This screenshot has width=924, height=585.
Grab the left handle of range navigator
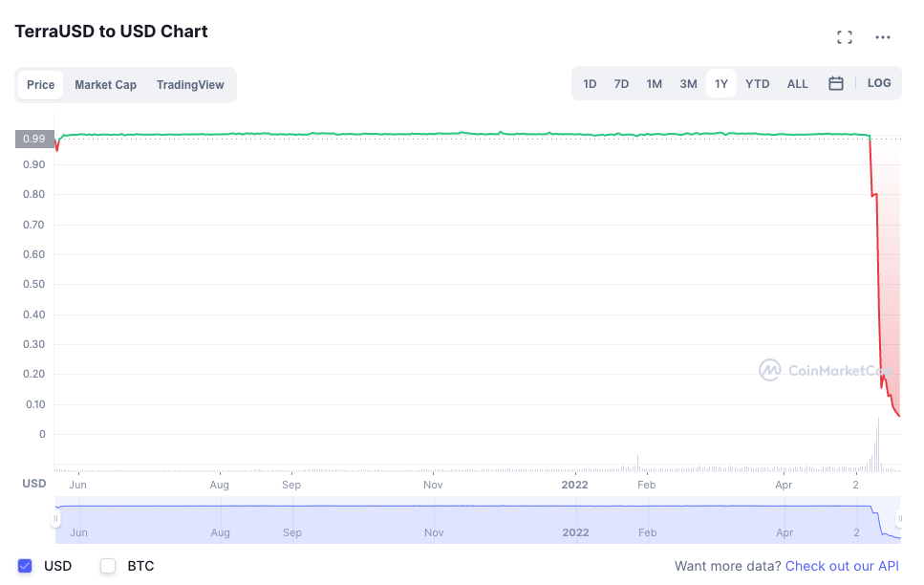coord(55,519)
